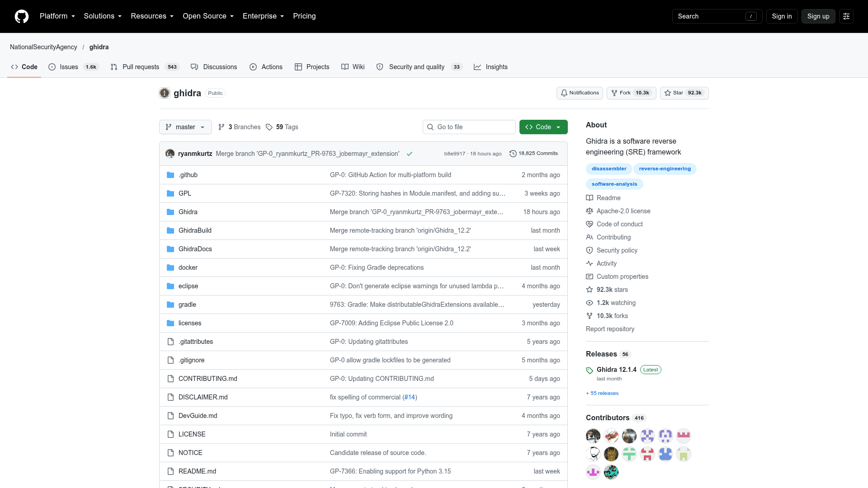This screenshot has width=868, height=488.
Task: Expand the green Code dropdown button
Action: 543,127
